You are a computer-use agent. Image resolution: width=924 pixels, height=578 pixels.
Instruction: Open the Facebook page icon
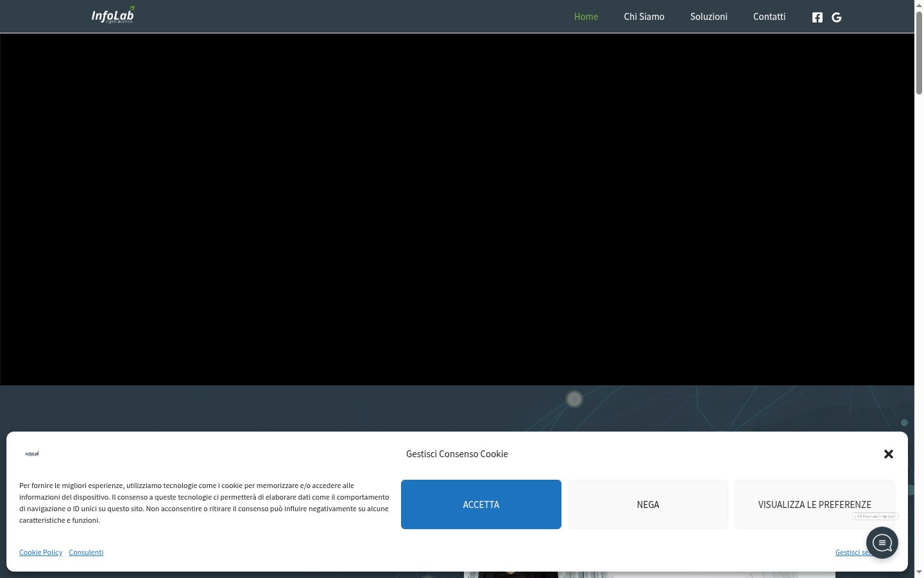pos(817,17)
